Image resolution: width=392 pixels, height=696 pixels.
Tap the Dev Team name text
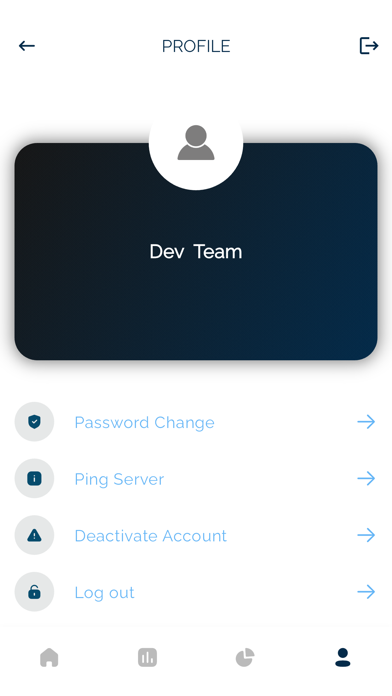[x=196, y=252]
